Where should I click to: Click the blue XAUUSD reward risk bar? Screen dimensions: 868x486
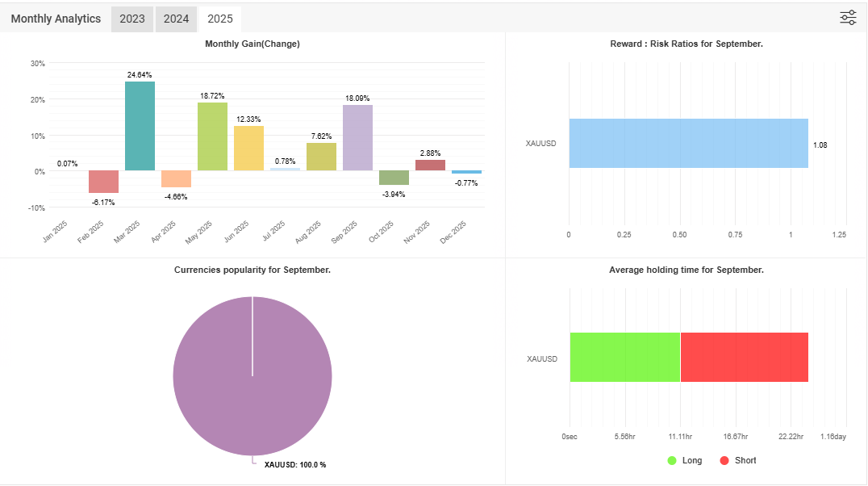pyautogui.click(x=688, y=144)
